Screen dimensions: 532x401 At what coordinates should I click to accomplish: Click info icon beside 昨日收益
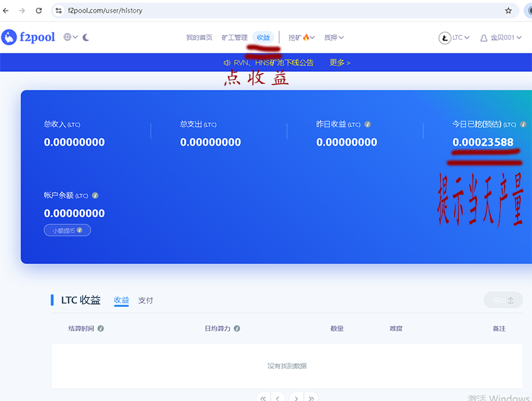point(368,124)
